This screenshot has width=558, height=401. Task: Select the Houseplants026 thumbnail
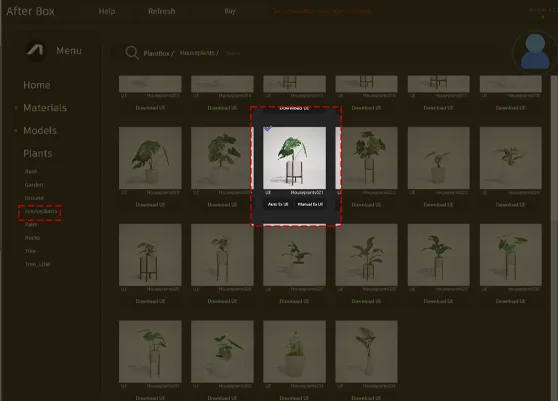(222, 255)
